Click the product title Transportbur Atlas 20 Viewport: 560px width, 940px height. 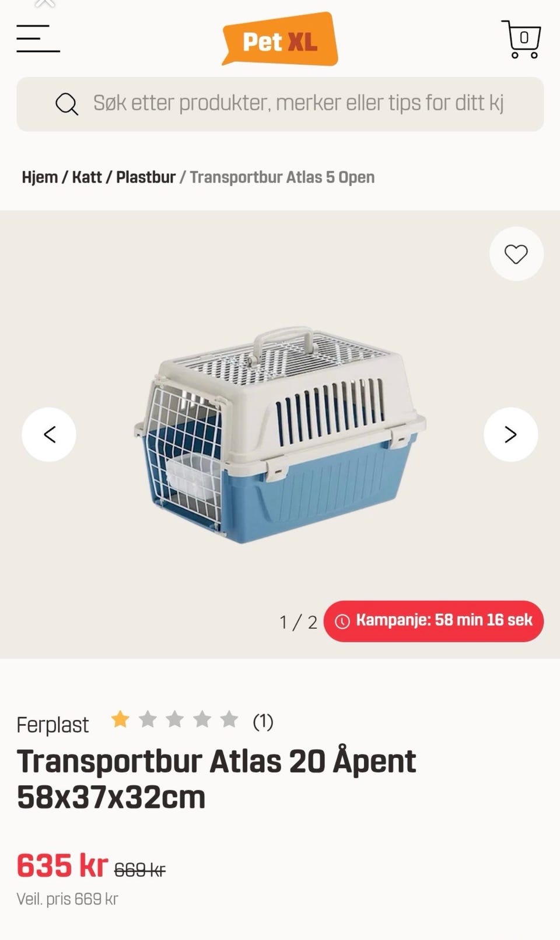click(x=216, y=779)
